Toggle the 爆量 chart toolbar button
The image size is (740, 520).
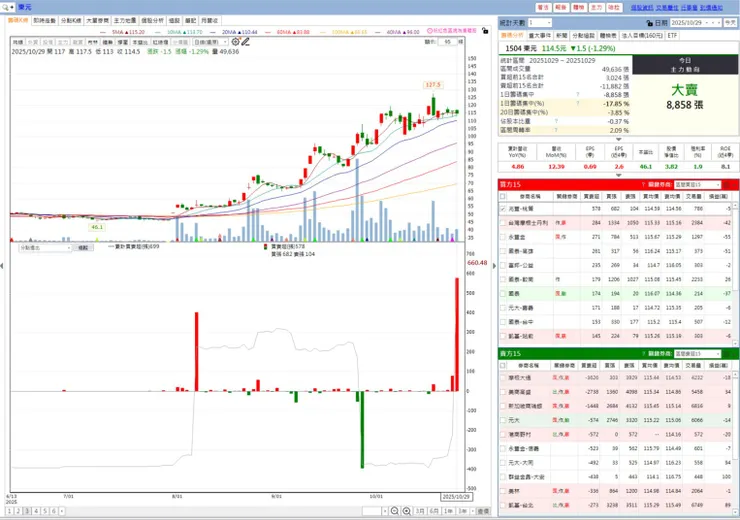(122, 42)
